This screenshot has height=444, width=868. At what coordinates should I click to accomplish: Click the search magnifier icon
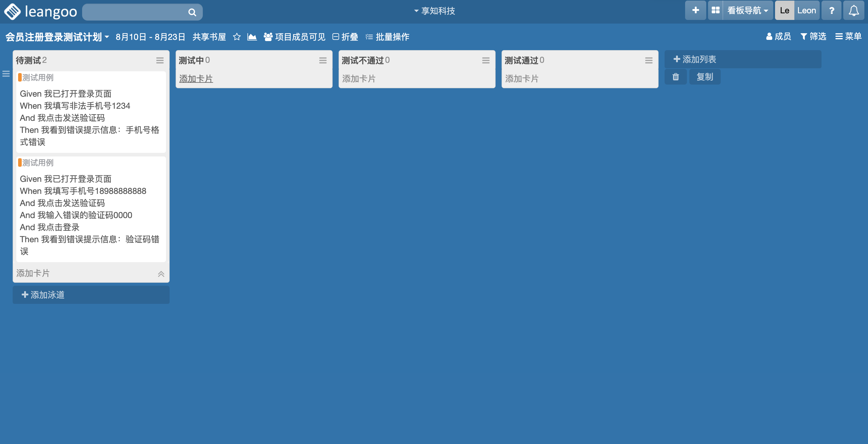(x=192, y=12)
